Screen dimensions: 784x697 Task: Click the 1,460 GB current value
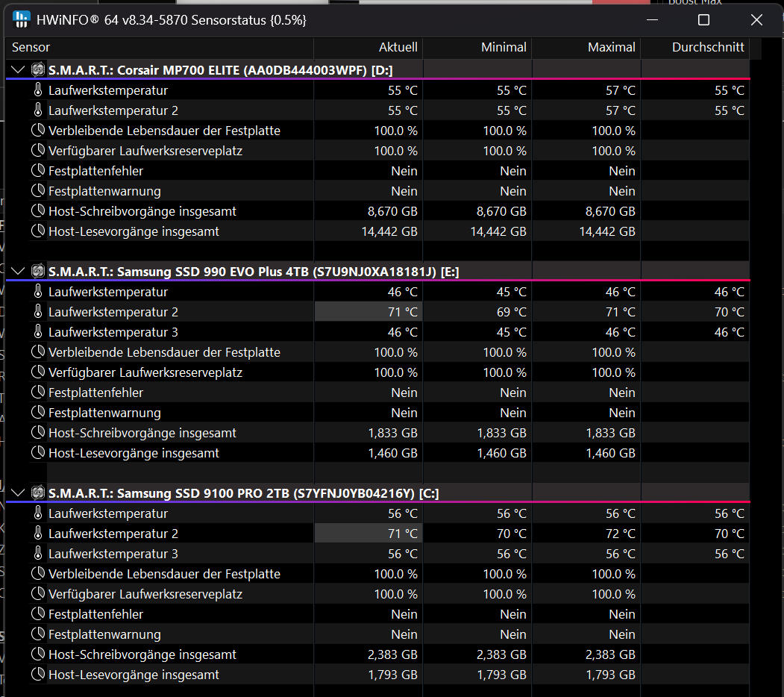point(392,453)
